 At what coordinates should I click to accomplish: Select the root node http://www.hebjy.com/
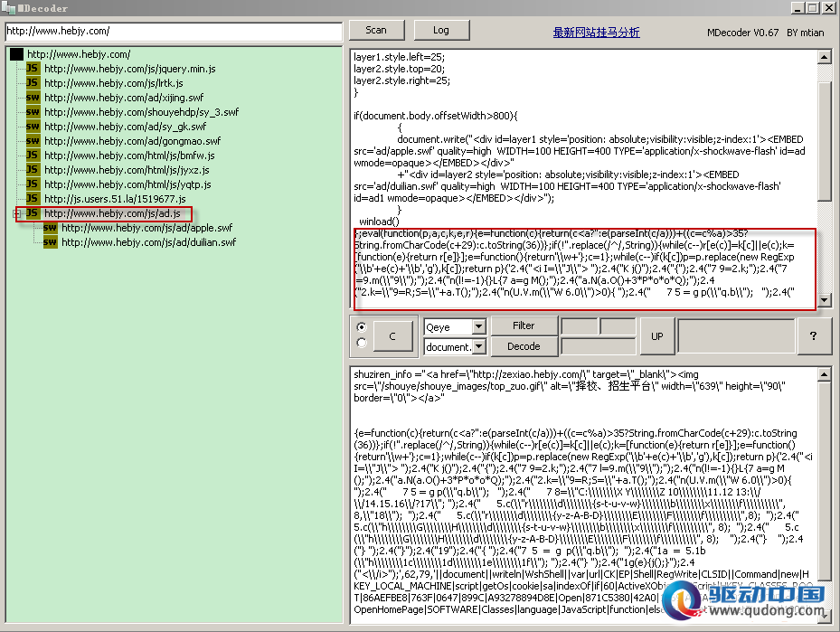[x=79, y=54]
